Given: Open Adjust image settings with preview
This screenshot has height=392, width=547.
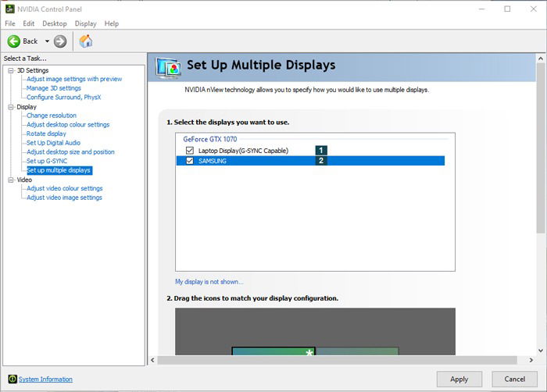Looking at the screenshot, I should pyautogui.click(x=74, y=79).
